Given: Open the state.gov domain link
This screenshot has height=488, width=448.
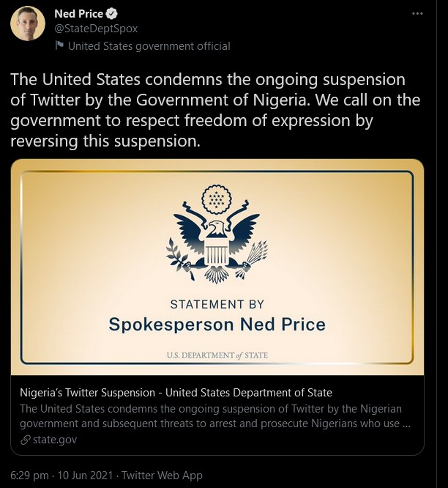Looking at the screenshot, I should click(x=54, y=440).
